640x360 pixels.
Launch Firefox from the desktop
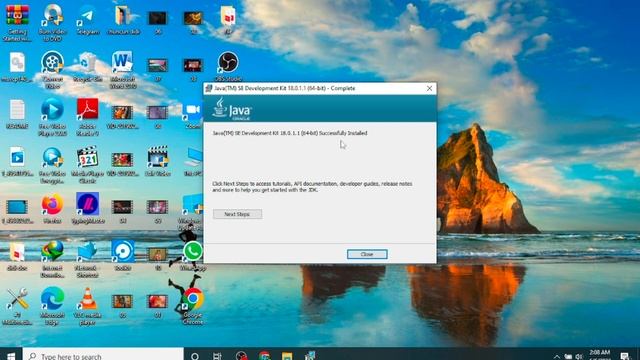pos(52,208)
